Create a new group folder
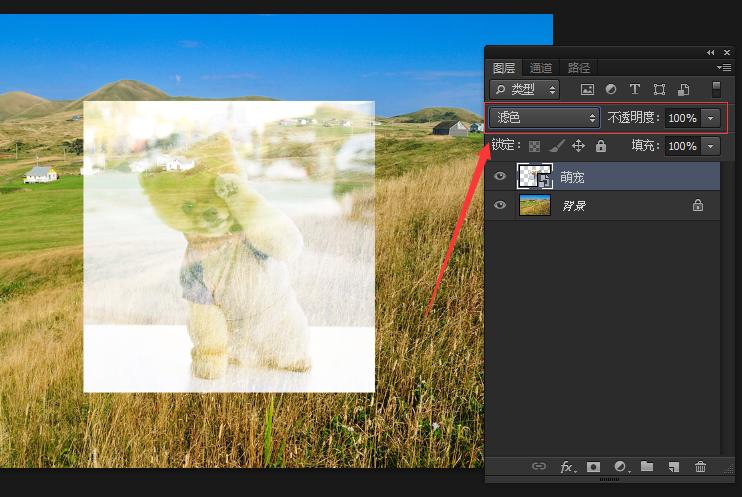 click(x=647, y=466)
